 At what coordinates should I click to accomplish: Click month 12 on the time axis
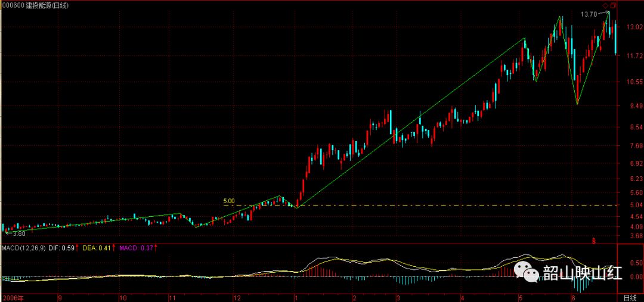click(x=237, y=297)
